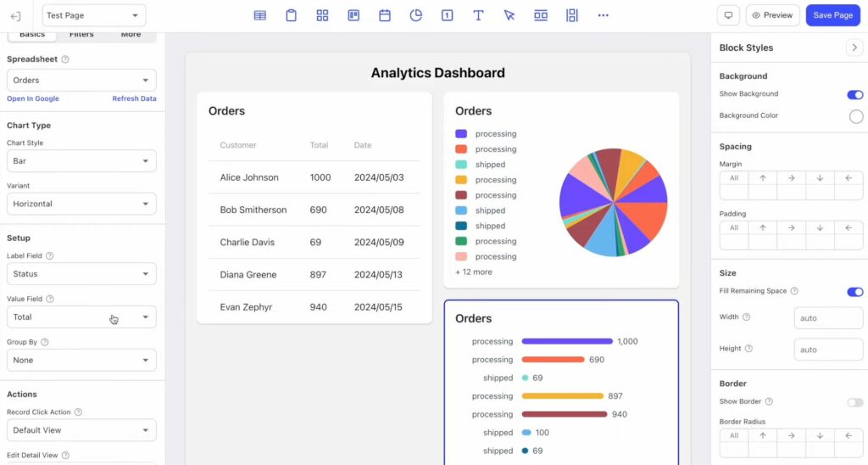
Task: Show help for Fill Remaining Space
Action: point(794,291)
